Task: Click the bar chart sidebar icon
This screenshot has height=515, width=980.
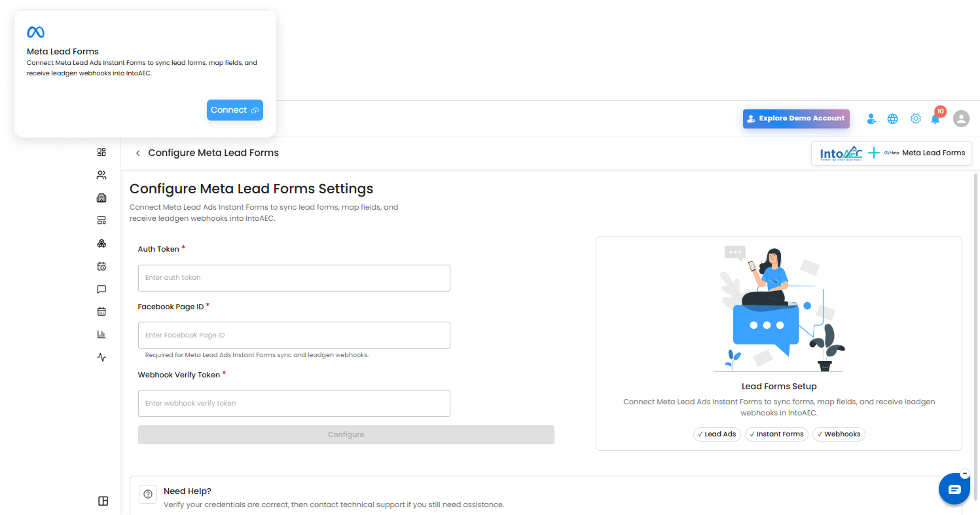Action: pos(101,334)
